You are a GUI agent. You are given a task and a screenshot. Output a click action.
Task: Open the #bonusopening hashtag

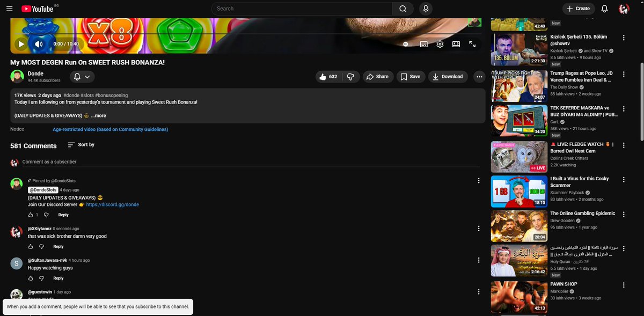112,95
